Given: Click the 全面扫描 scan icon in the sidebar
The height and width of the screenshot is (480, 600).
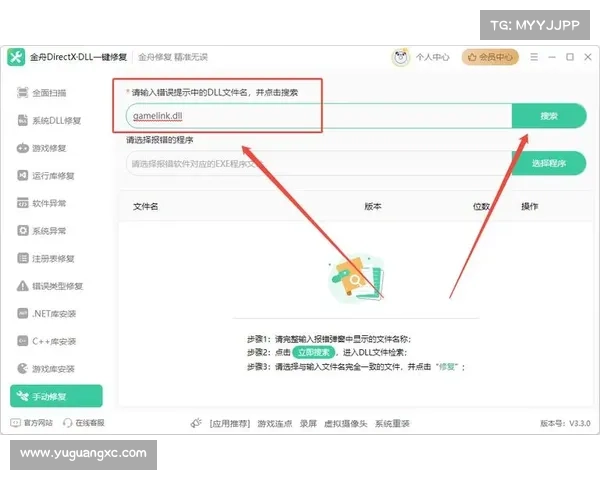Looking at the screenshot, I should point(23,93).
